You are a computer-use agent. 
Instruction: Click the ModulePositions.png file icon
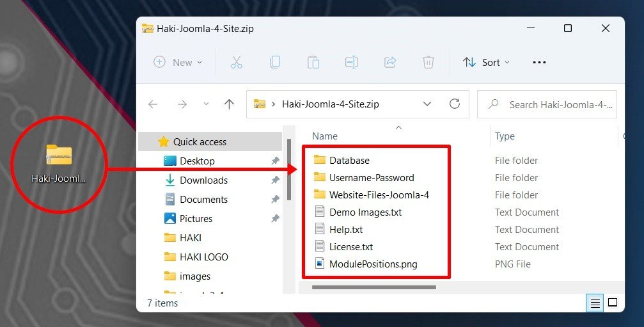(x=320, y=263)
